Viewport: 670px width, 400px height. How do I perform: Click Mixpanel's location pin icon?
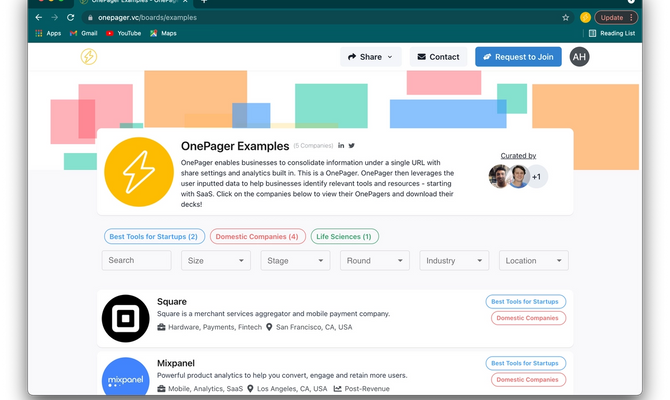pos(250,388)
